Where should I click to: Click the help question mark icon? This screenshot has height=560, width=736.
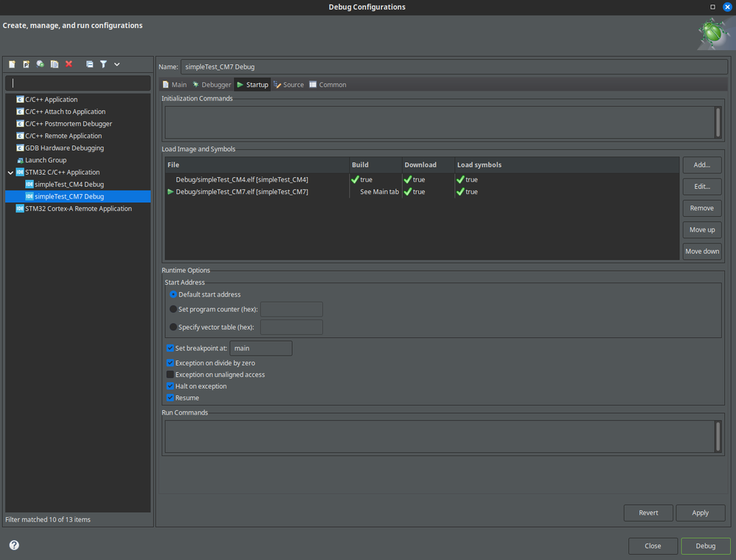click(14, 545)
